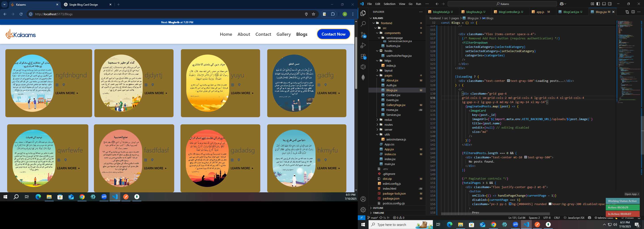Go back with the VS Code navigation arrow
The height and width of the screenshot is (229, 644).
437,4
